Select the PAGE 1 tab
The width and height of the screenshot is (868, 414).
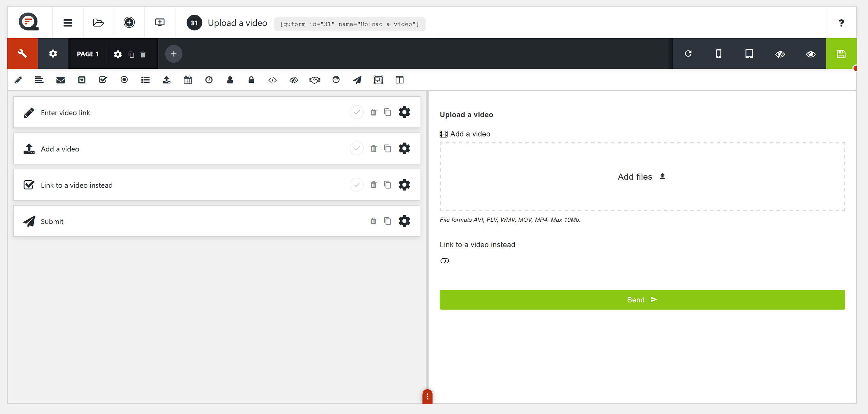(x=87, y=54)
